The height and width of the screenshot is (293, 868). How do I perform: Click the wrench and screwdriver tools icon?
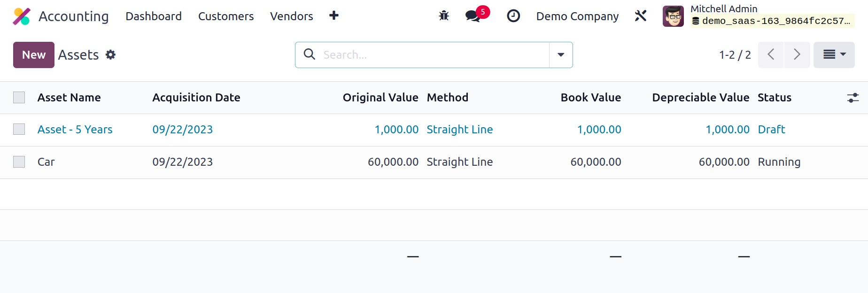[641, 16]
